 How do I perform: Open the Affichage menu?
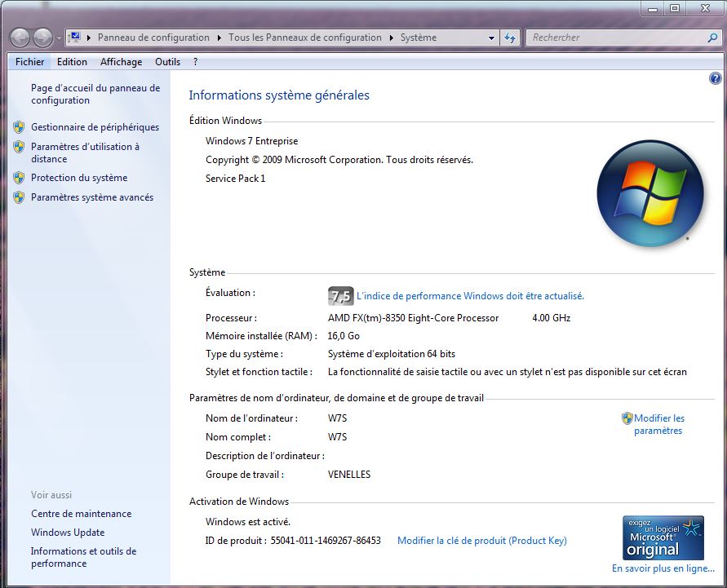121,62
